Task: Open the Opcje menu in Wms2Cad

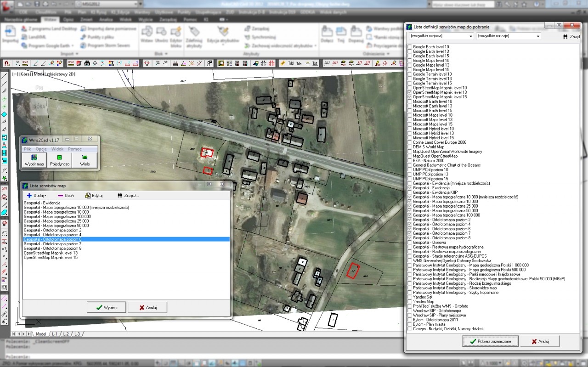Action: 41,149
